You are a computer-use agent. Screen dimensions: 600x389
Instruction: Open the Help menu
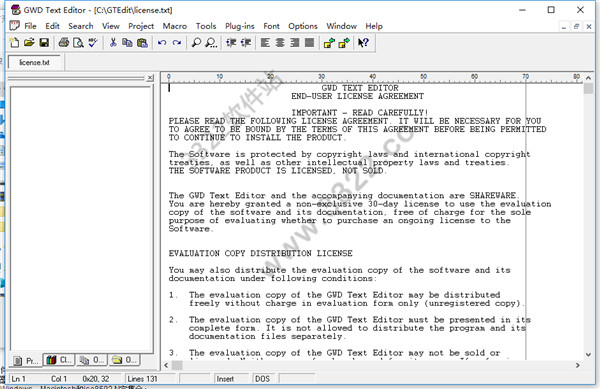374,26
